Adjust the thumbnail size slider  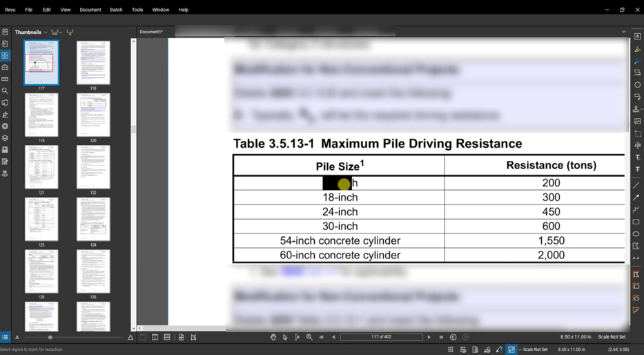click(50, 337)
